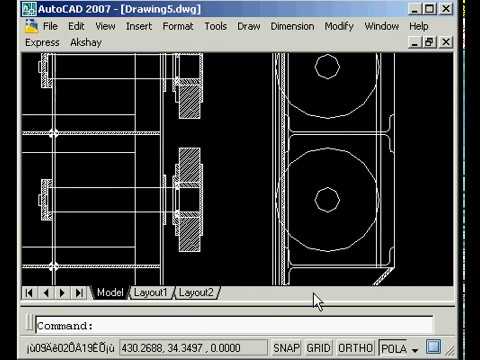This screenshot has width=480, height=360.
Task: Switch to the Layout1 tab
Action: pyautogui.click(x=150, y=293)
